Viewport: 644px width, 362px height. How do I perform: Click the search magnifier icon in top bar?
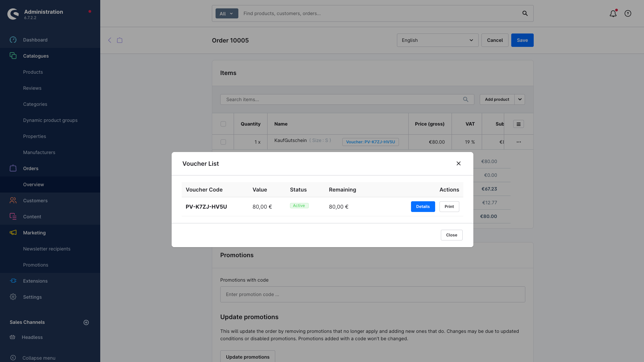click(525, 13)
